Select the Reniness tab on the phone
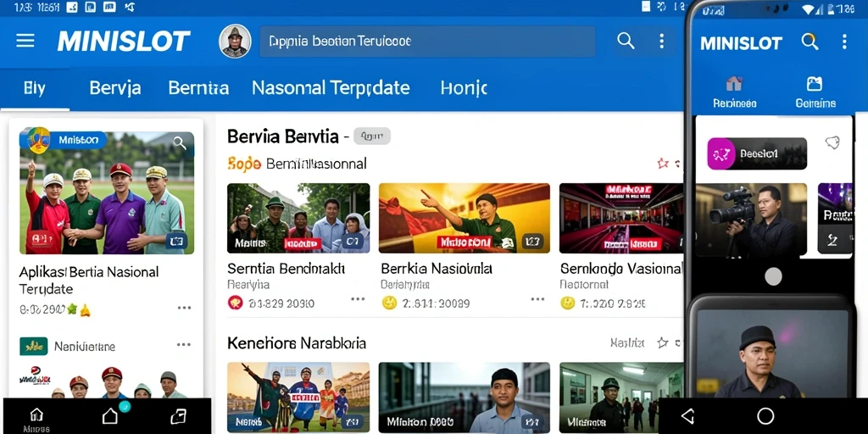Viewport: 868px width, 434px height. (735, 92)
